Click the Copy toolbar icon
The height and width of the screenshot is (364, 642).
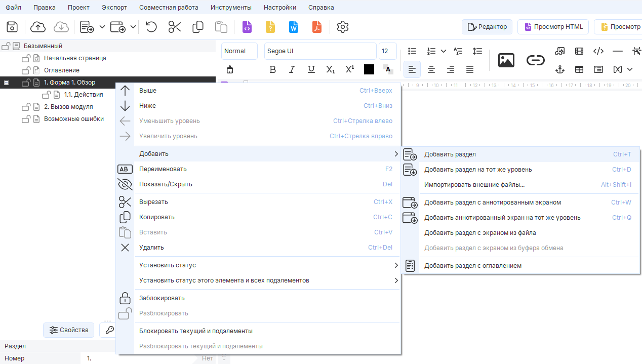pyautogui.click(x=198, y=27)
